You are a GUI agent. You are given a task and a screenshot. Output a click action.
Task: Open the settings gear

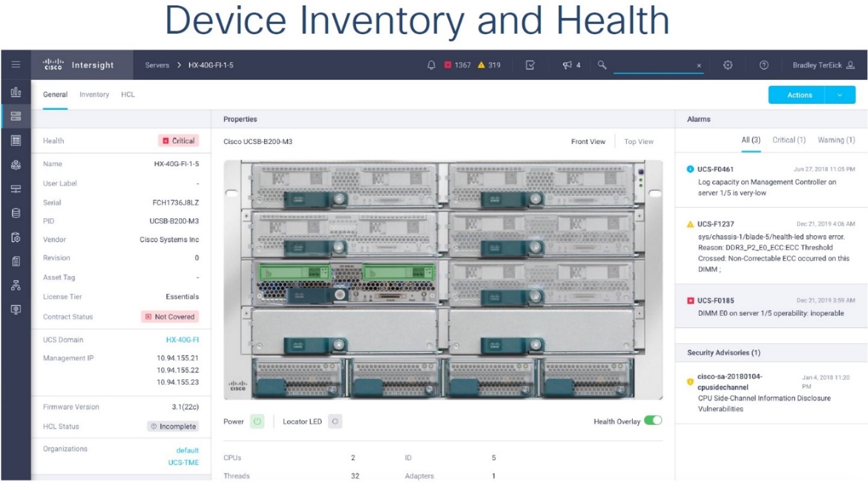pos(728,65)
